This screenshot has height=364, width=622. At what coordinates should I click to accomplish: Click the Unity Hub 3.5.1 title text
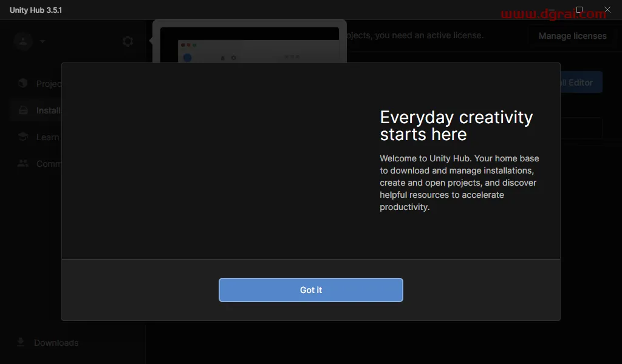tap(36, 10)
